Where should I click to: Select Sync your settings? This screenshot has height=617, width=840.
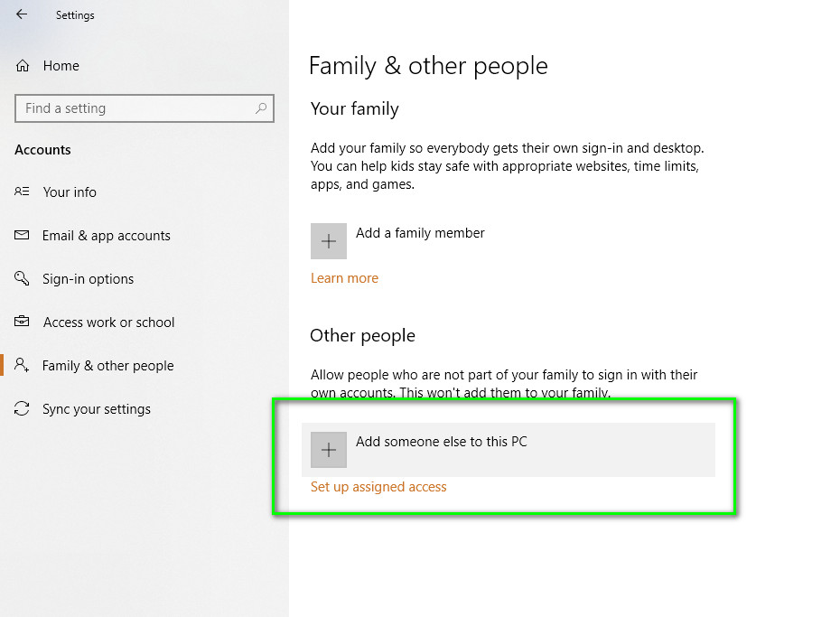pyautogui.click(x=96, y=409)
